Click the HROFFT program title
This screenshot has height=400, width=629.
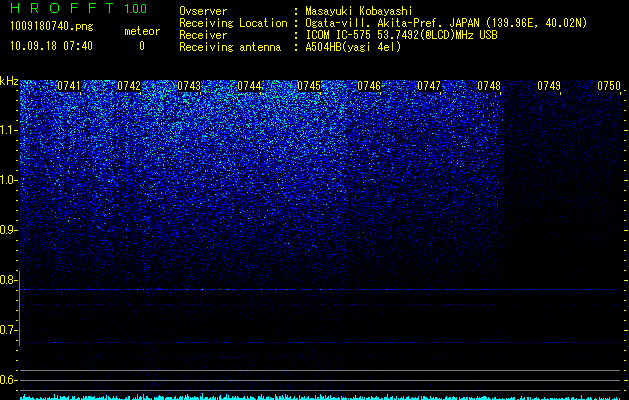coord(62,8)
